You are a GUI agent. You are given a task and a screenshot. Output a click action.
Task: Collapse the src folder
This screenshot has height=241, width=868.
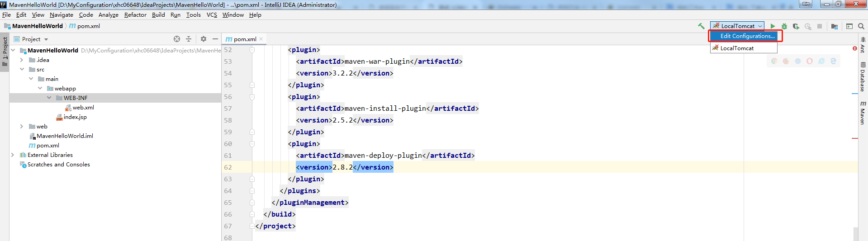[22, 69]
